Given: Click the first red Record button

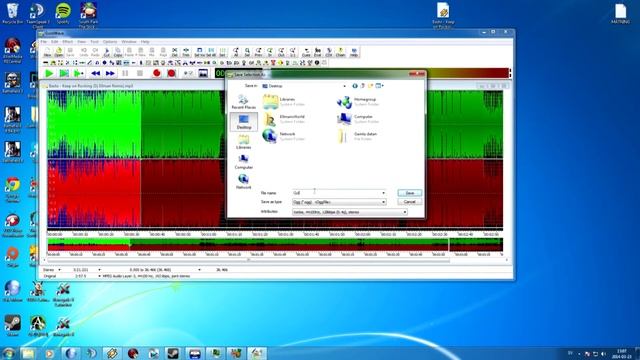Looking at the screenshot, I should pyautogui.click(x=157, y=73).
